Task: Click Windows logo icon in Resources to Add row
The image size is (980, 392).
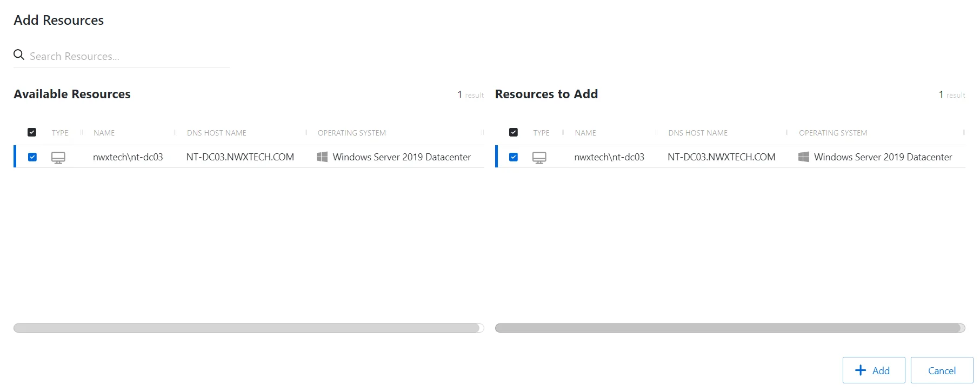Action: coord(804,157)
